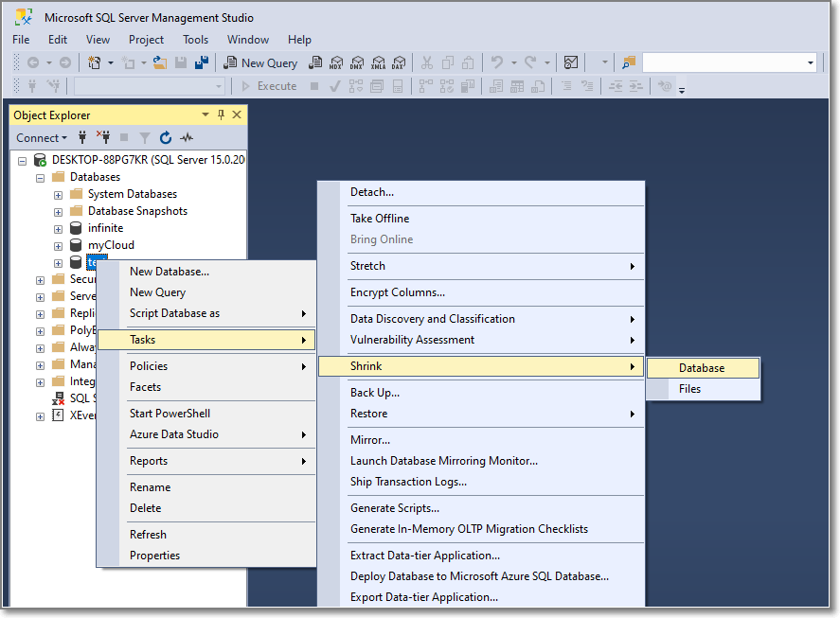840x618 pixels.
Task: Choose Script Database as submenu
Action: point(206,313)
